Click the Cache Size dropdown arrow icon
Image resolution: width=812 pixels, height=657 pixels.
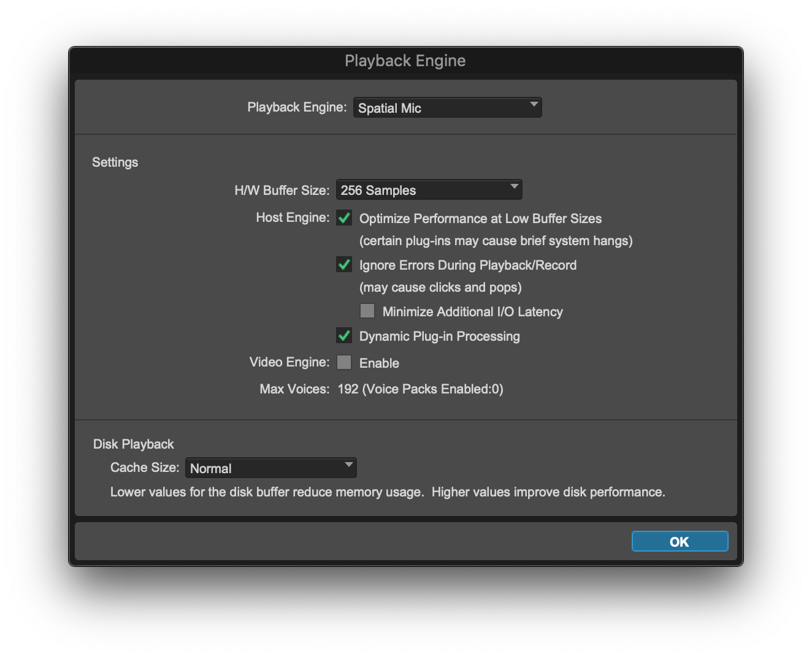[347, 467]
